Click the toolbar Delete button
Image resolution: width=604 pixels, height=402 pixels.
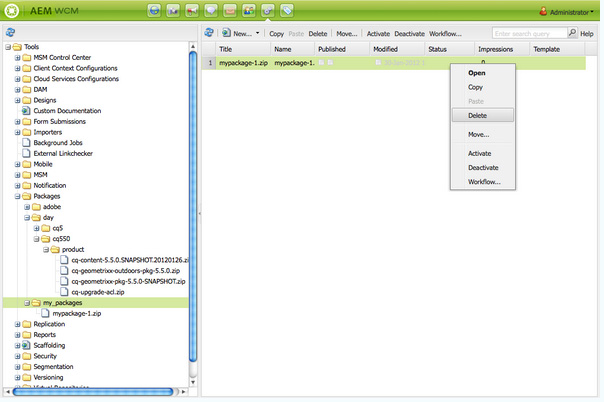[317, 34]
